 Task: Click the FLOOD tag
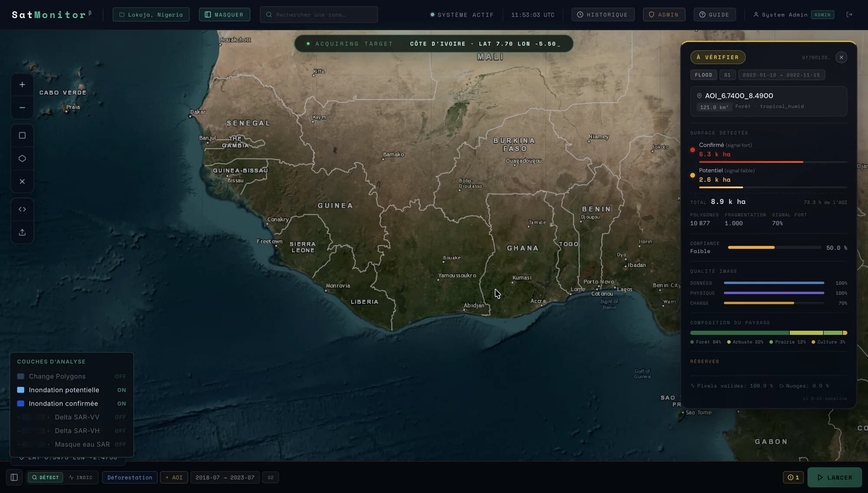pyautogui.click(x=703, y=75)
